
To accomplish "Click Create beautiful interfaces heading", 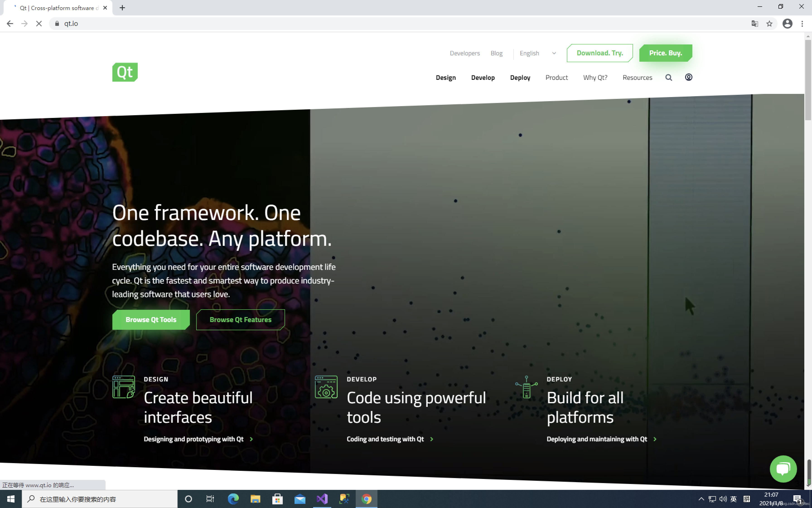I will [x=198, y=407].
